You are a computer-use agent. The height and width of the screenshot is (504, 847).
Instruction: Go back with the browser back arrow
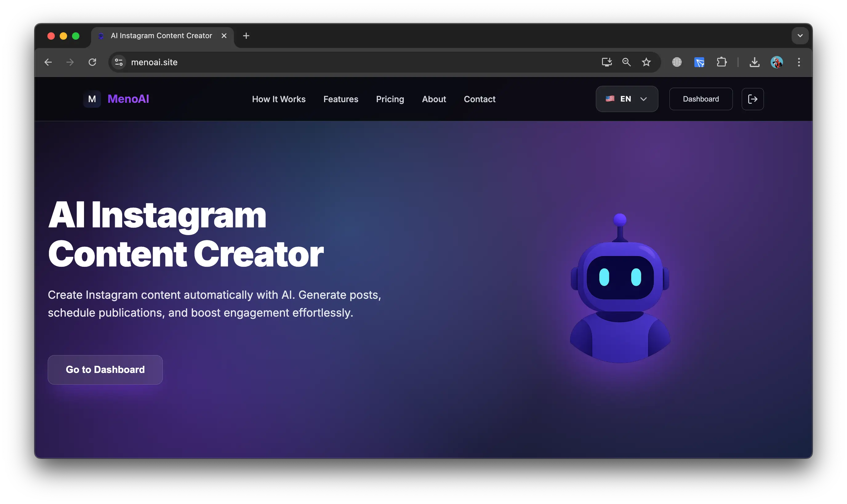(48, 62)
